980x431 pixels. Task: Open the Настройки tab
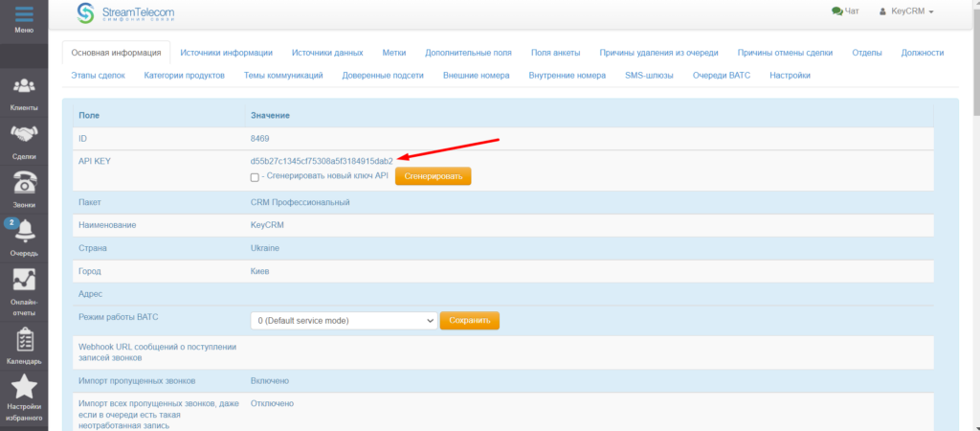(790, 75)
